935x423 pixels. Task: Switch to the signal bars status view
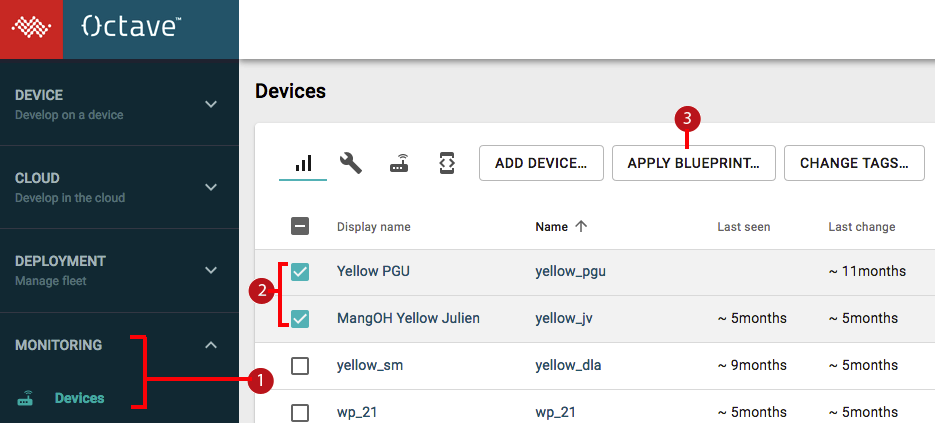coord(304,162)
